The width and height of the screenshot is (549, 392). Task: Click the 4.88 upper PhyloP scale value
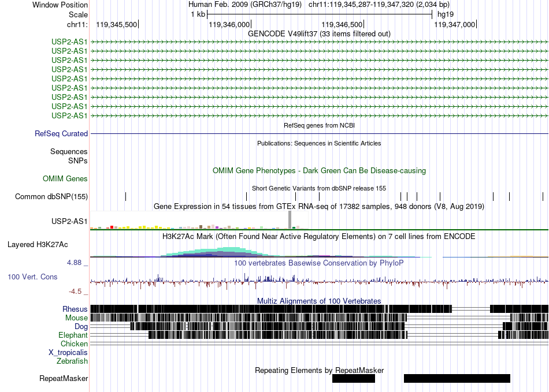click(x=74, y=263)
